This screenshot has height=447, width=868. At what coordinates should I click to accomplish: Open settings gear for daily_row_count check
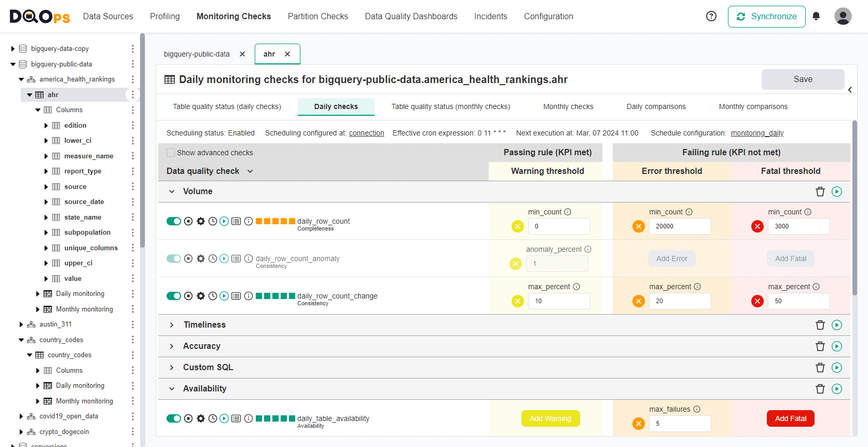click(x=201, y=221)
